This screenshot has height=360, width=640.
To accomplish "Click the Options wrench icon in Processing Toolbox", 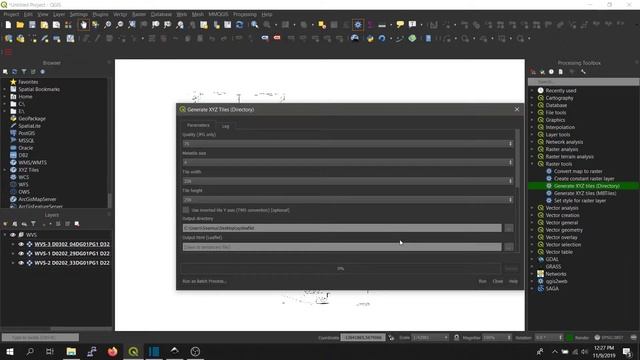I will click(x=583, y=72).
